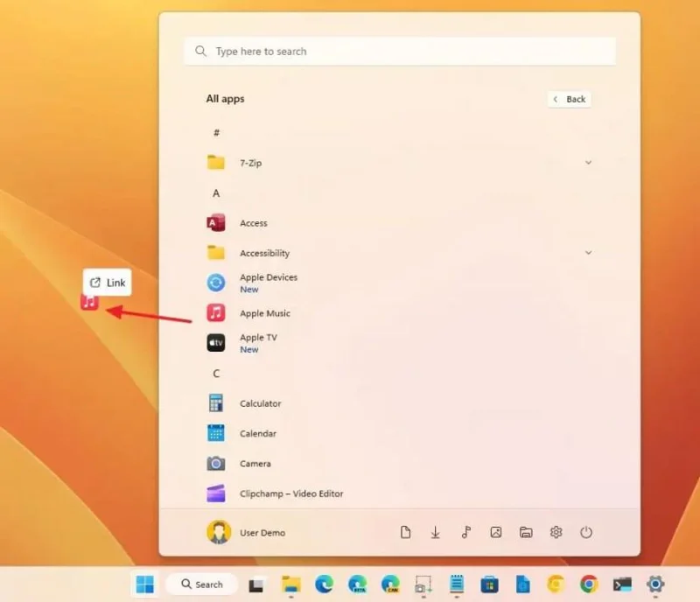Image resolution: width=700 pixels, height=602 pixels.
Task: Open the Apple TV app icon
Action: [215, 343]
